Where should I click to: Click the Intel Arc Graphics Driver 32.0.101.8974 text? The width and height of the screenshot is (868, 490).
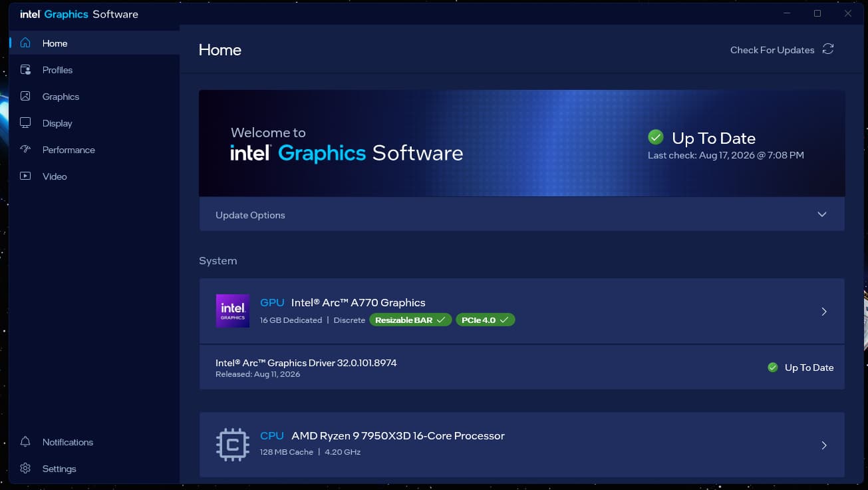click(x=306, y=363)
